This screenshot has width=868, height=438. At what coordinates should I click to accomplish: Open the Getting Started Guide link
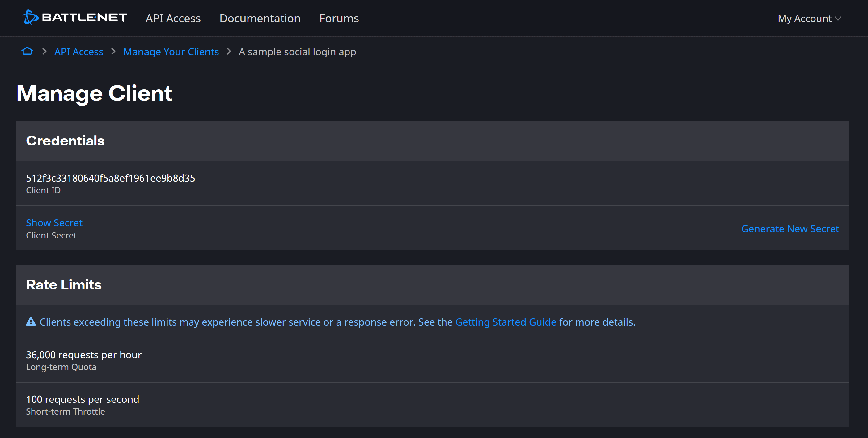tap(506, 322)
